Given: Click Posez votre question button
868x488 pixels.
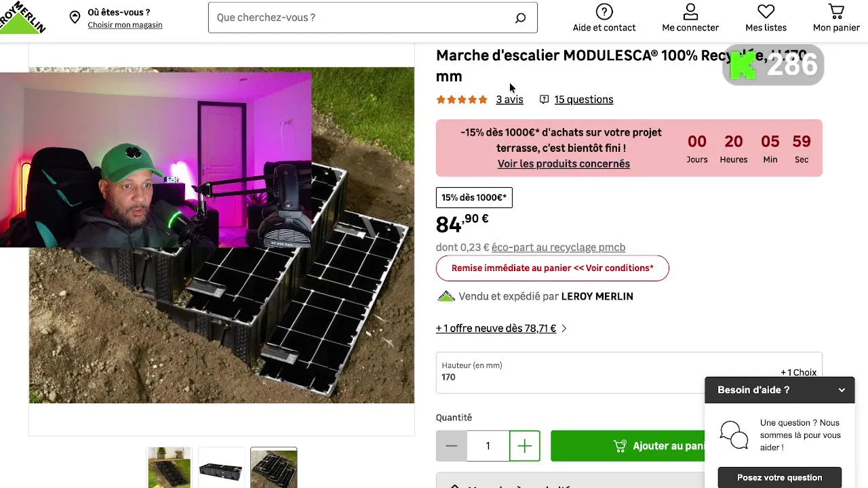Looking at the screenshot, I should point(779,478).
